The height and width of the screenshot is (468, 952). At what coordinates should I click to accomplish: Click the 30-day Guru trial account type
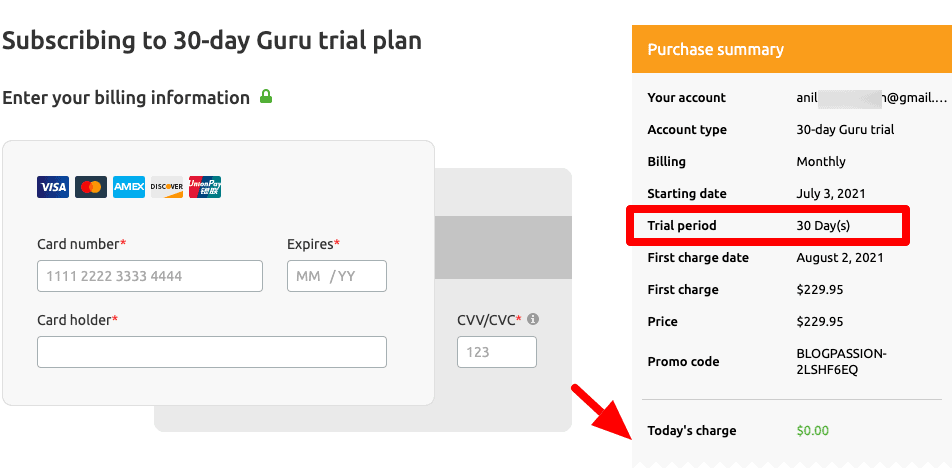point(845,130)
